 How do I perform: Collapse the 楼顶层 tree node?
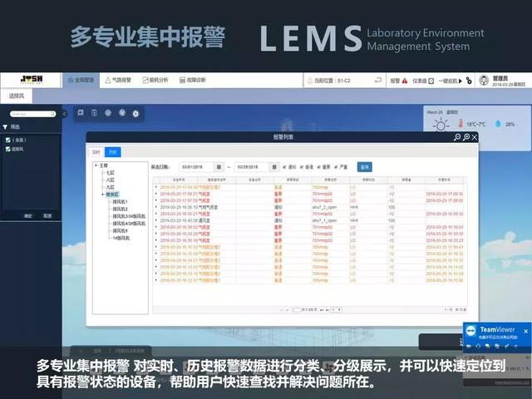click(103, 195)
